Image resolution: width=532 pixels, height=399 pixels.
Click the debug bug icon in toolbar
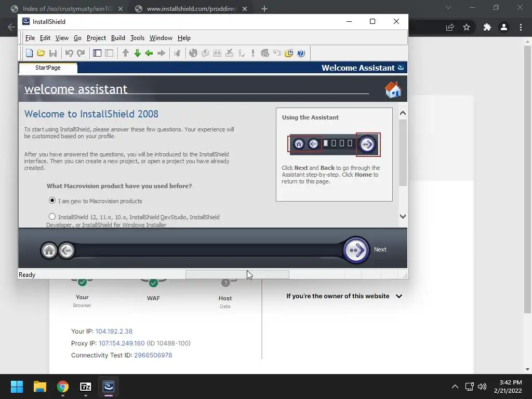coord(177,54)
